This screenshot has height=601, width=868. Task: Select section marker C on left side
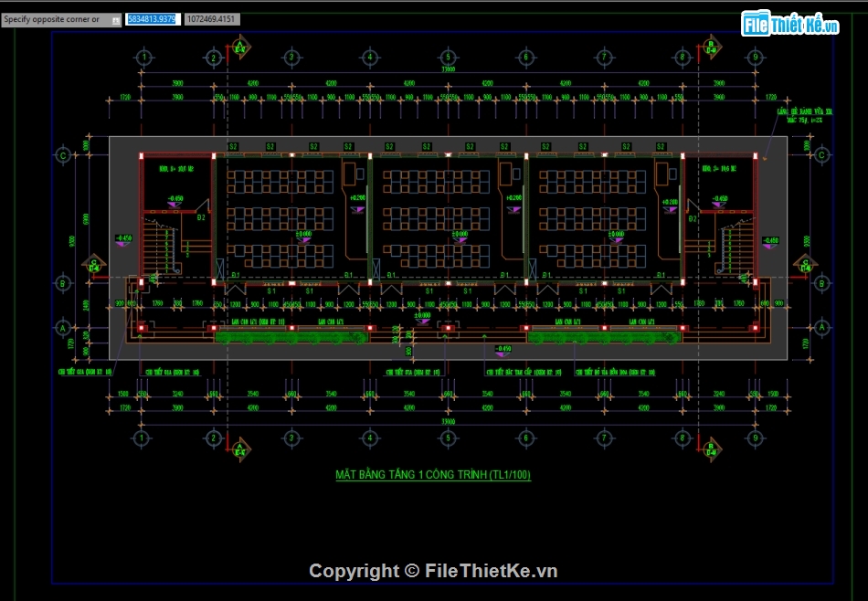(93, 265)
